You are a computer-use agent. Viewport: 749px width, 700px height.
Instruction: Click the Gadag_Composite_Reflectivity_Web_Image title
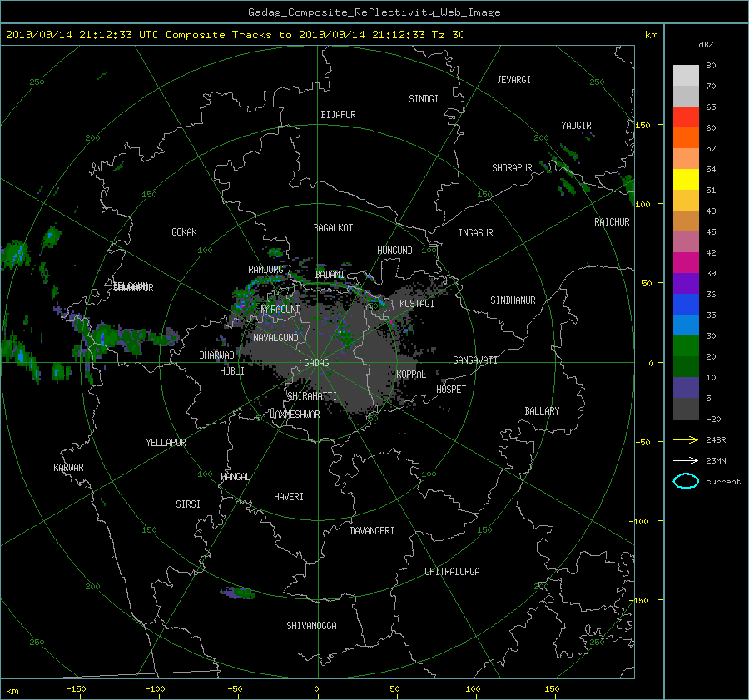point(374,12)
